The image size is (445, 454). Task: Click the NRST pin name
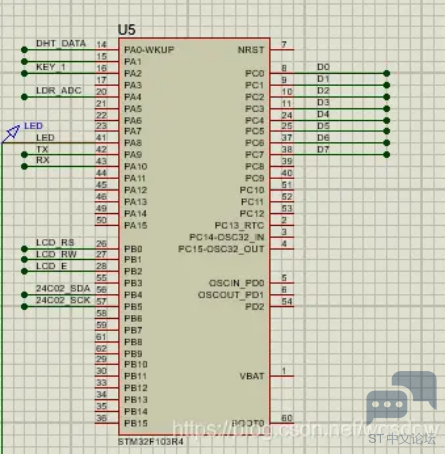pos(251,50)
